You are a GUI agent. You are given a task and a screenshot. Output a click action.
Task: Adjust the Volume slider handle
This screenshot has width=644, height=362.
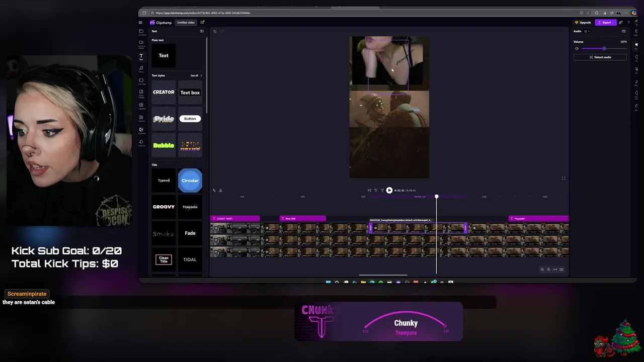(x=604, y=49)
